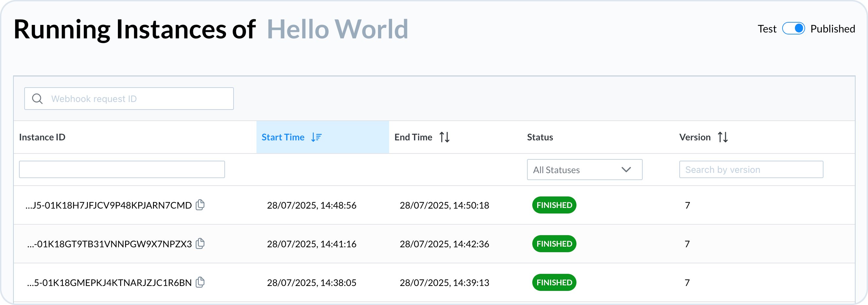
Task: Click start time 28/07/2025, 14:48:56
Action: [x=312, y=206]
